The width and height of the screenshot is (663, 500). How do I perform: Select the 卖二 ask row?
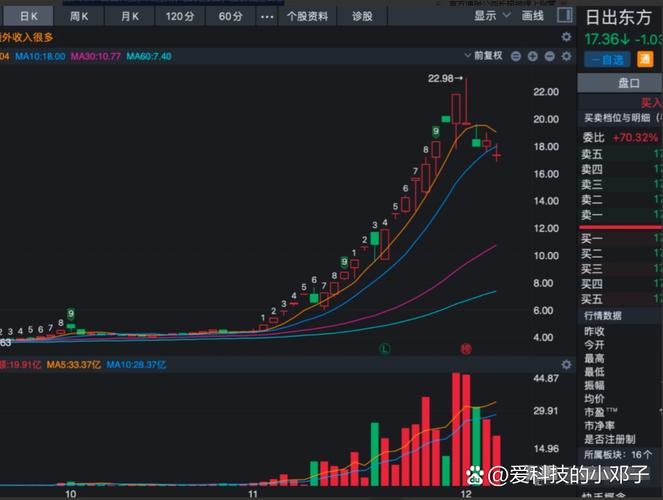coord(620,199)
